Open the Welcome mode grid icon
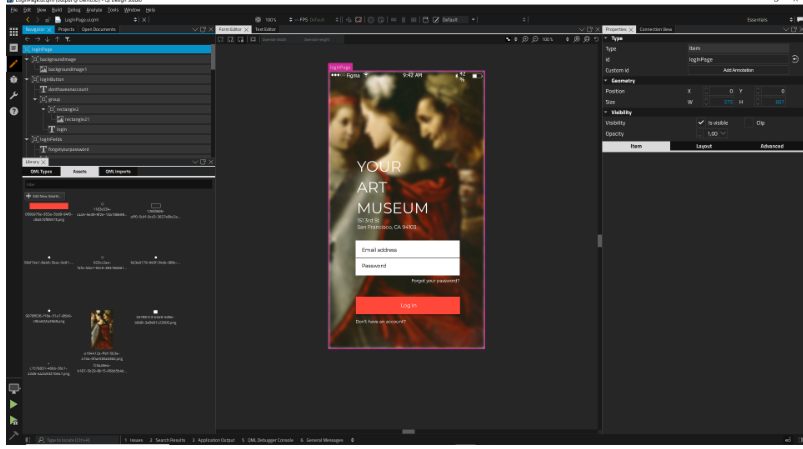Image resolution: width=803 pixels, height=449 pixels. coord(14,32)
